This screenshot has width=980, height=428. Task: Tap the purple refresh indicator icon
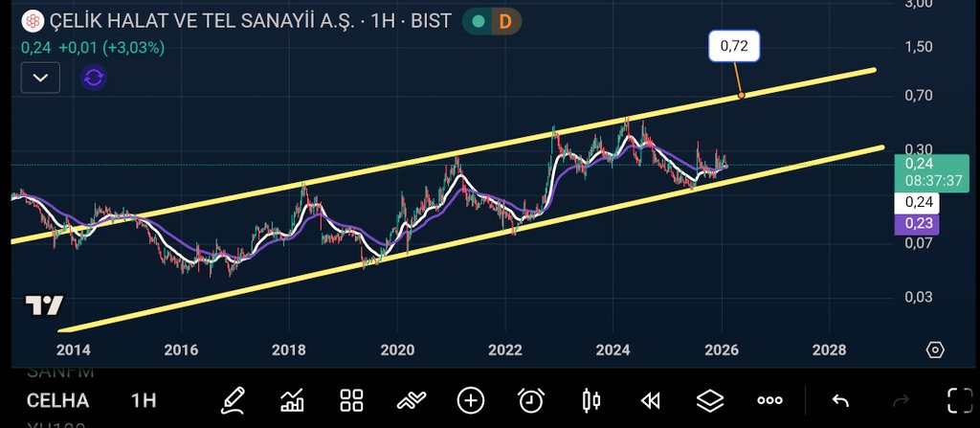[x=94, y=79]
